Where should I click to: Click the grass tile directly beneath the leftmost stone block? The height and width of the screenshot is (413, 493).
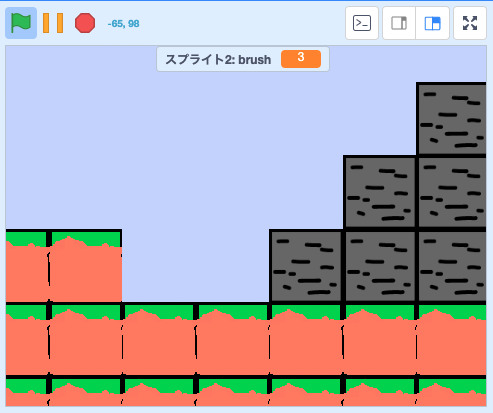[306, 339]
